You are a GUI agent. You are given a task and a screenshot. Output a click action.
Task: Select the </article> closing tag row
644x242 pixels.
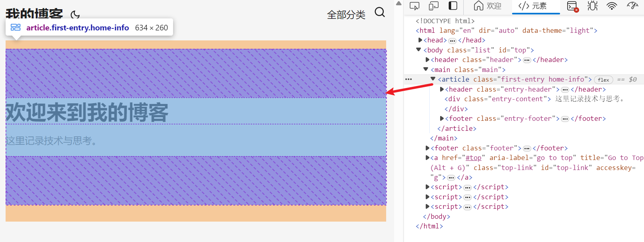(457, 128)
